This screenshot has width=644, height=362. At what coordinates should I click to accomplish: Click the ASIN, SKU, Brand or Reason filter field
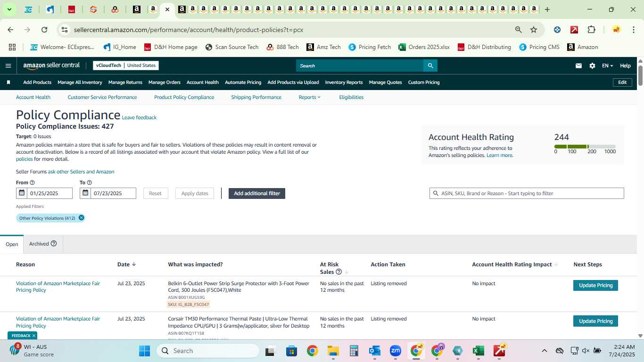(x=527, y=193)
